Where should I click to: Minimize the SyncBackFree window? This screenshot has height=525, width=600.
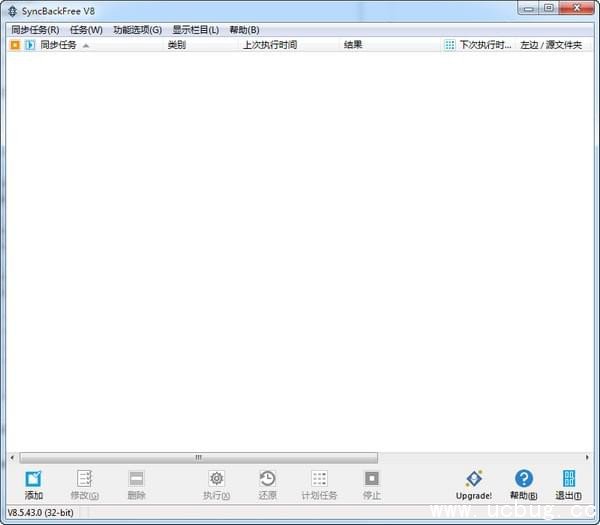click(528, 8)
